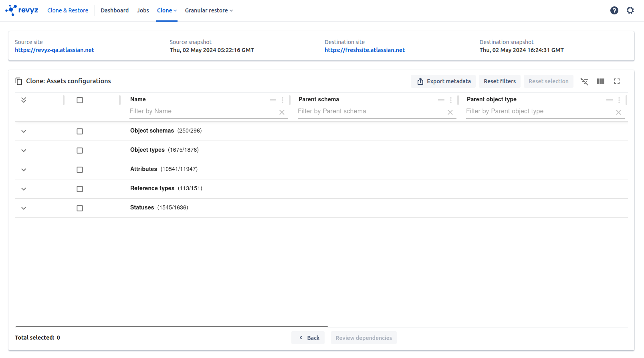This screenshot has width=644, height=358.
Task: Click destination snapshot date 16:24:31 GMT
Action: [x=521, y=50]
